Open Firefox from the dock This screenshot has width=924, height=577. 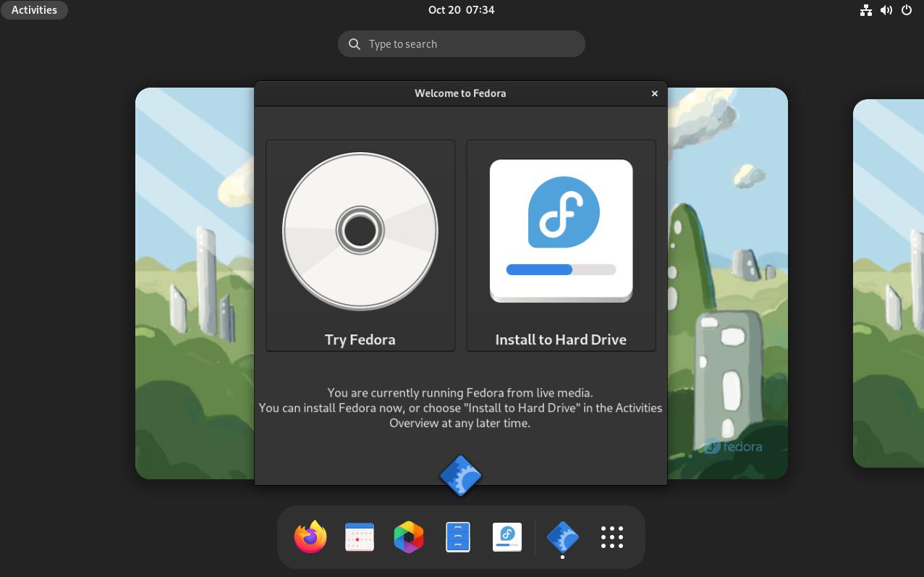click(x=310, y=537)
